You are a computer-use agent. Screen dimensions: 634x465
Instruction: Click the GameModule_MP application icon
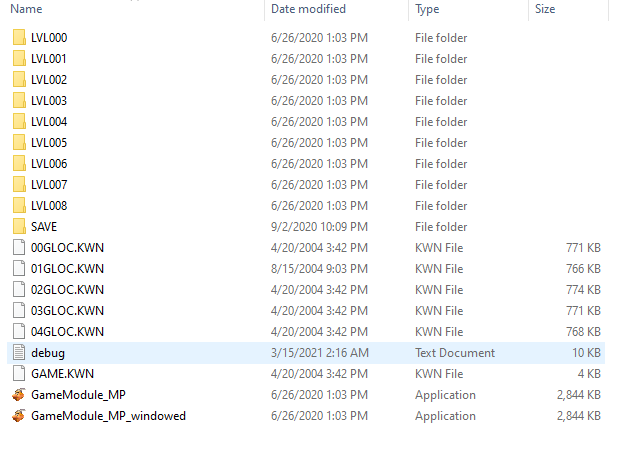(x=19, y=395)
